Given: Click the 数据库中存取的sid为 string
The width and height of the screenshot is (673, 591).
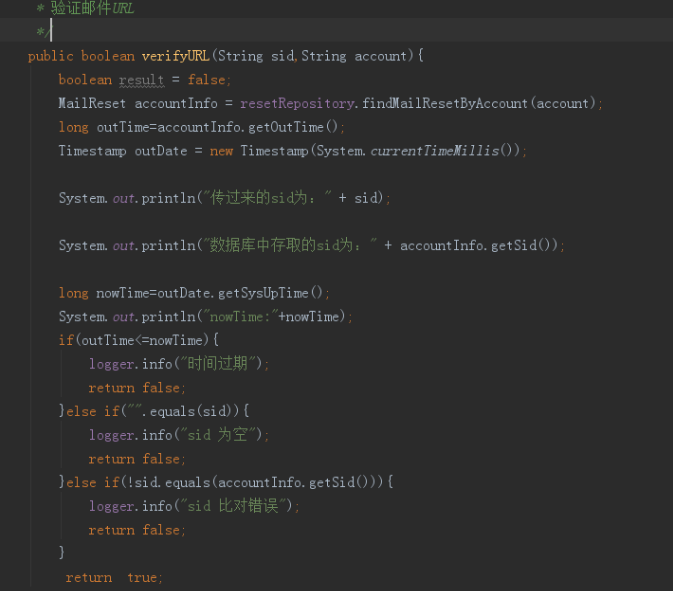Looking at the screenshot, I should [291, 245].
